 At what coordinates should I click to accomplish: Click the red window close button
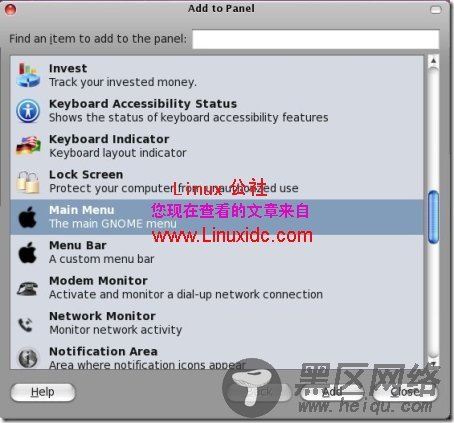(x=10, y=9)
